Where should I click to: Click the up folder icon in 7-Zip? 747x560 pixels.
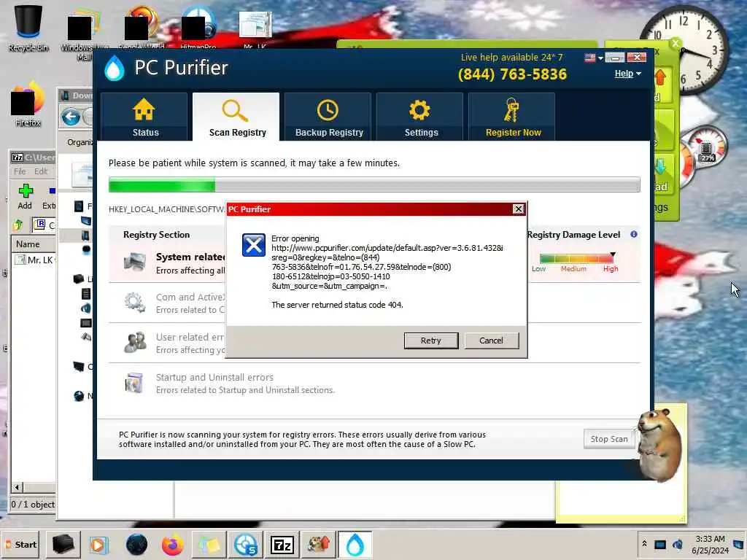18,225
